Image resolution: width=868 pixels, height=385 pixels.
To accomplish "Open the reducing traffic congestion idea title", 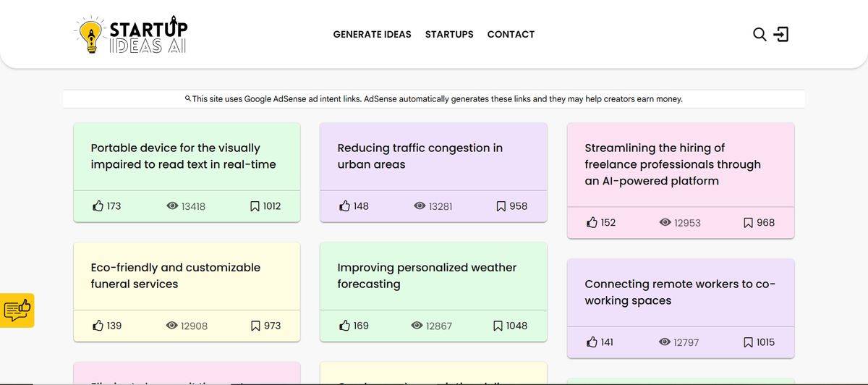I will point(420,156).
